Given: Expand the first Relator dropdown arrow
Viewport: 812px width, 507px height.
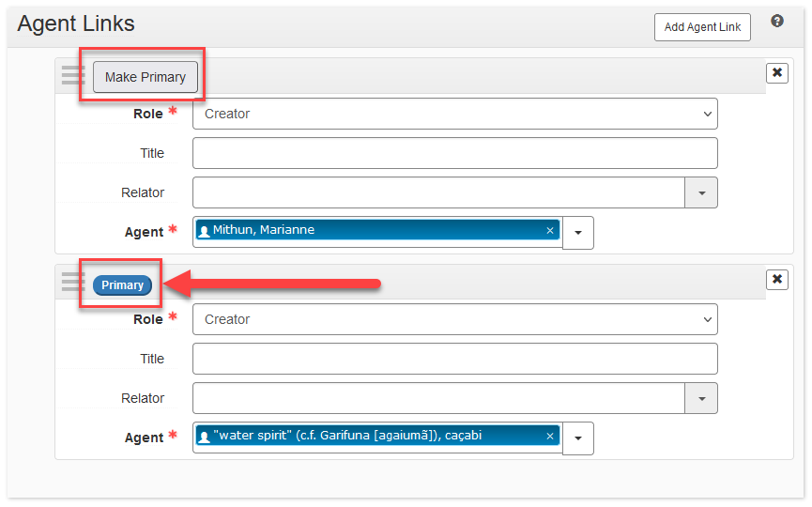Looking at the screenshot, I should click(x=701, y=192).
